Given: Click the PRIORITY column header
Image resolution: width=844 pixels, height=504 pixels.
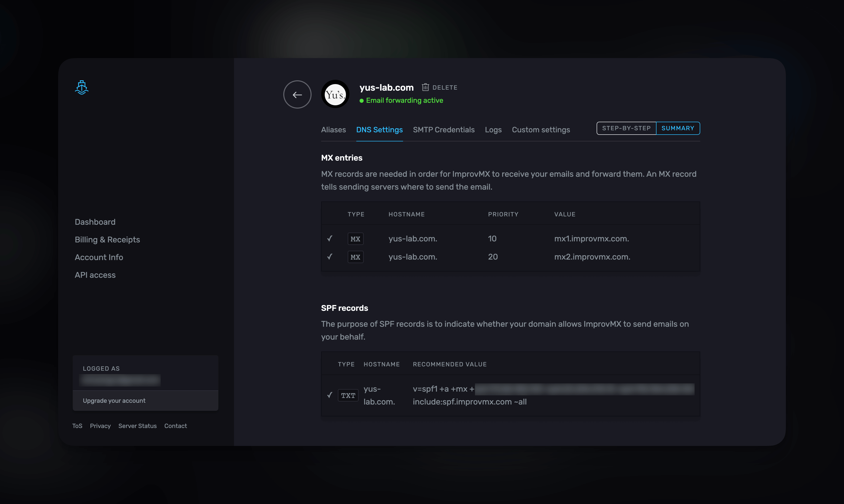Looking at the screenshot, I should point(503,214).
